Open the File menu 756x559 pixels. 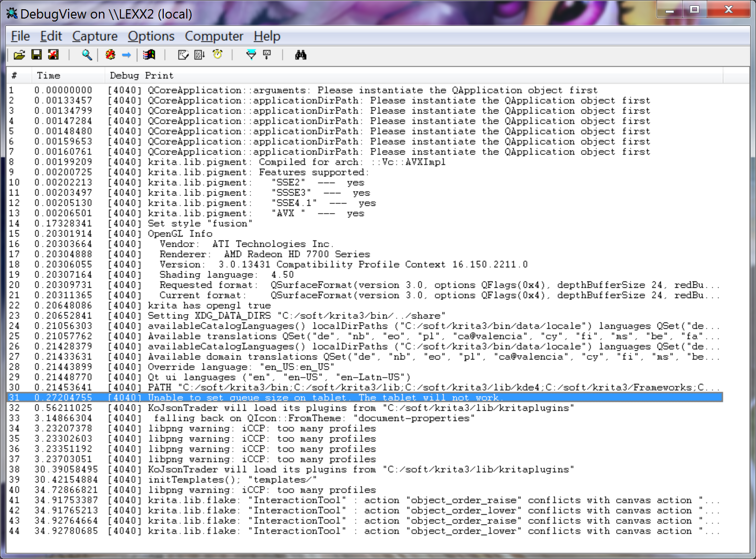pos(20,36)
